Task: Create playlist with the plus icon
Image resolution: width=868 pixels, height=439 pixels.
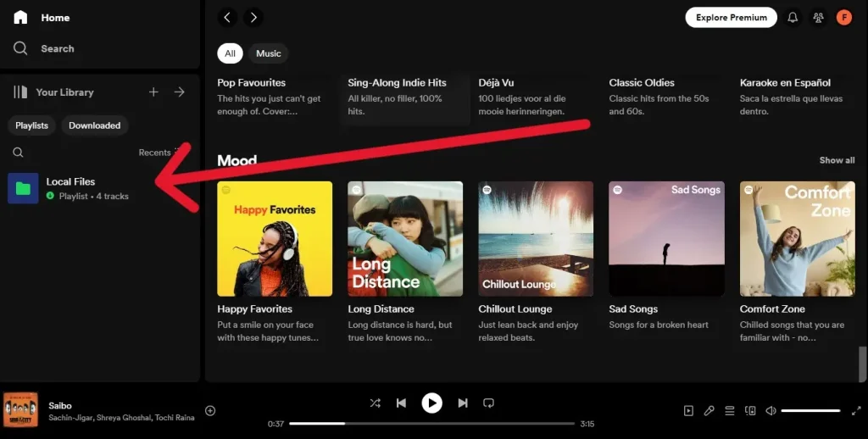Action: [x=153, y=92]
